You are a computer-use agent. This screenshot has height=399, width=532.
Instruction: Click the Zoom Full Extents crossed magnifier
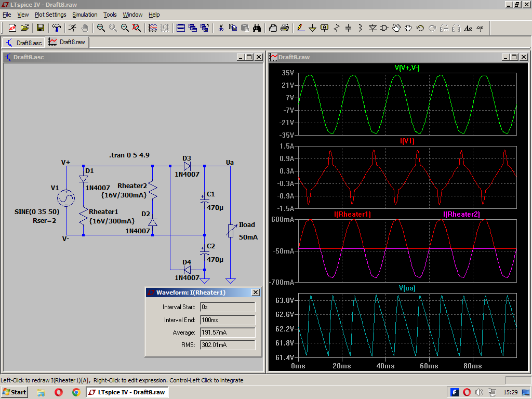(x=137, y=28)
